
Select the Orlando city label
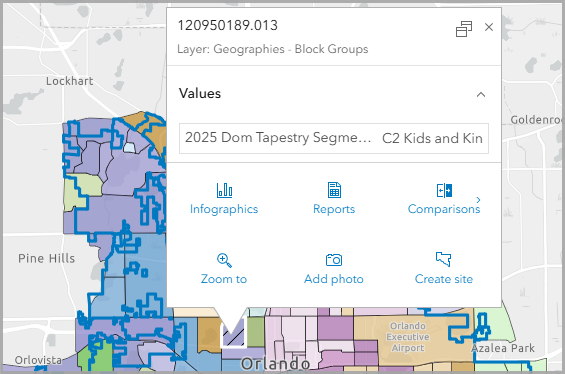pos(275,364)
